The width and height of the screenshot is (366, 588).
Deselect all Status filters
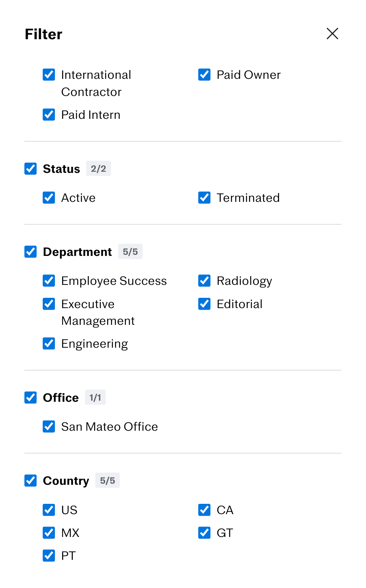30,169
